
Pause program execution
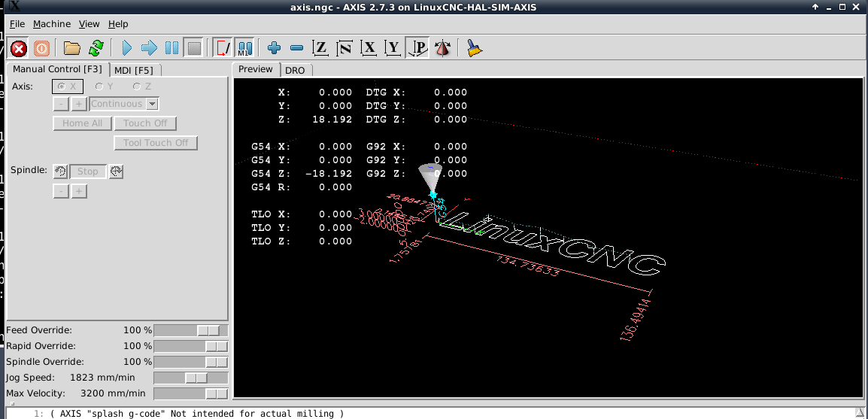pyautogui.click(x=171, y=48)
